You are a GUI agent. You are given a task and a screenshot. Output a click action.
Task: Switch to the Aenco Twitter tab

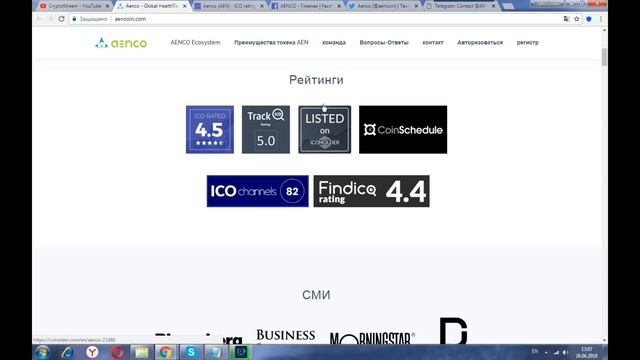[x=384, y=6]
